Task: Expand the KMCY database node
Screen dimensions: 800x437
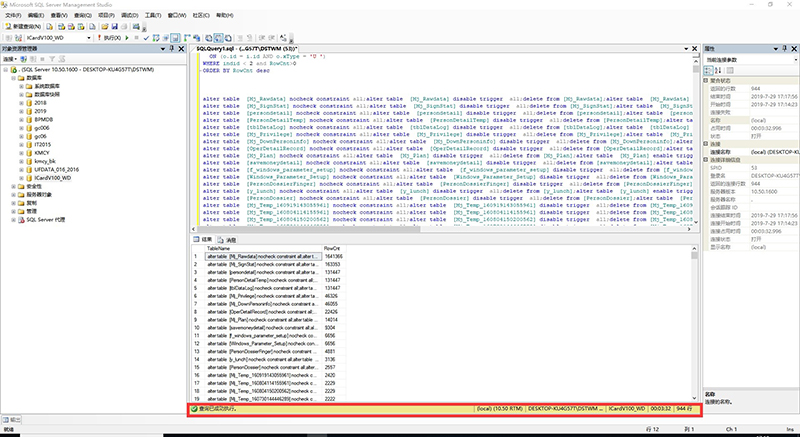Action: (x=21, y=153)
